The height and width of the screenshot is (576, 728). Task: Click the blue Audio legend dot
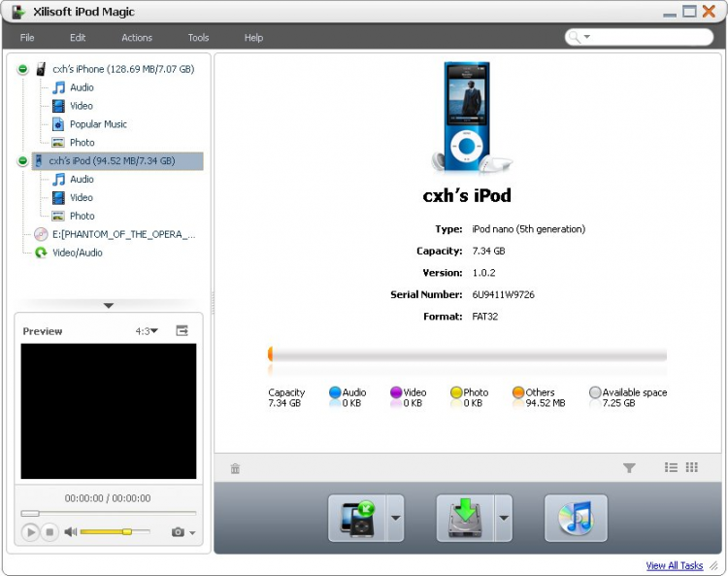pos(335,392)
